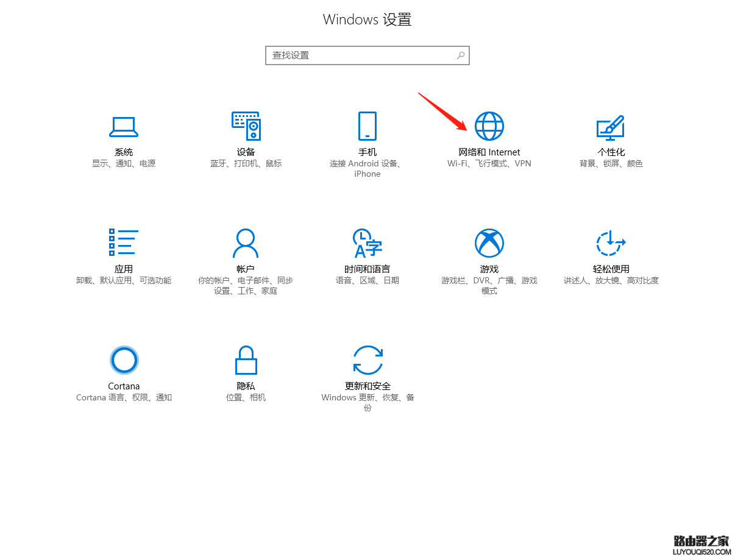Click the 网络和 Internet title text
Viewport: 735px width, 560px height.
(489, 152)
